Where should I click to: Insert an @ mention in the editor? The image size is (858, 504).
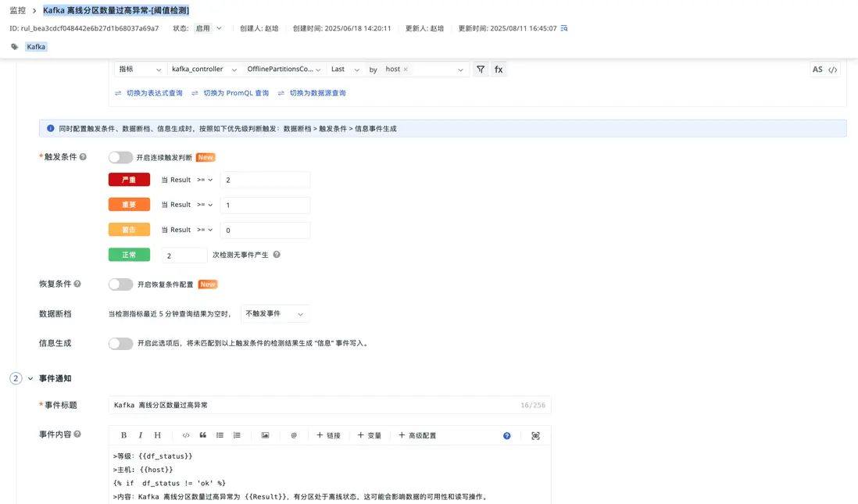point(294,435)
